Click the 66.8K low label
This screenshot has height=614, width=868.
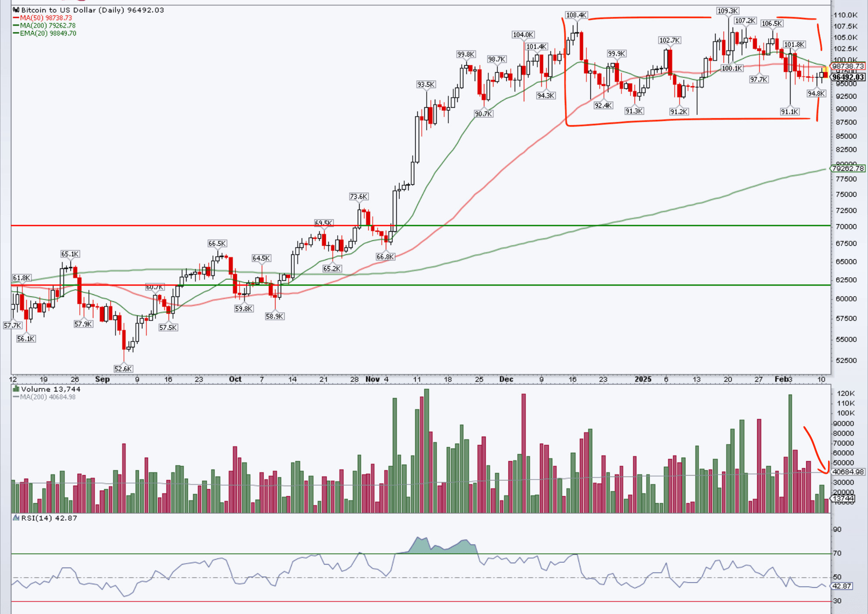click(385, 257)
